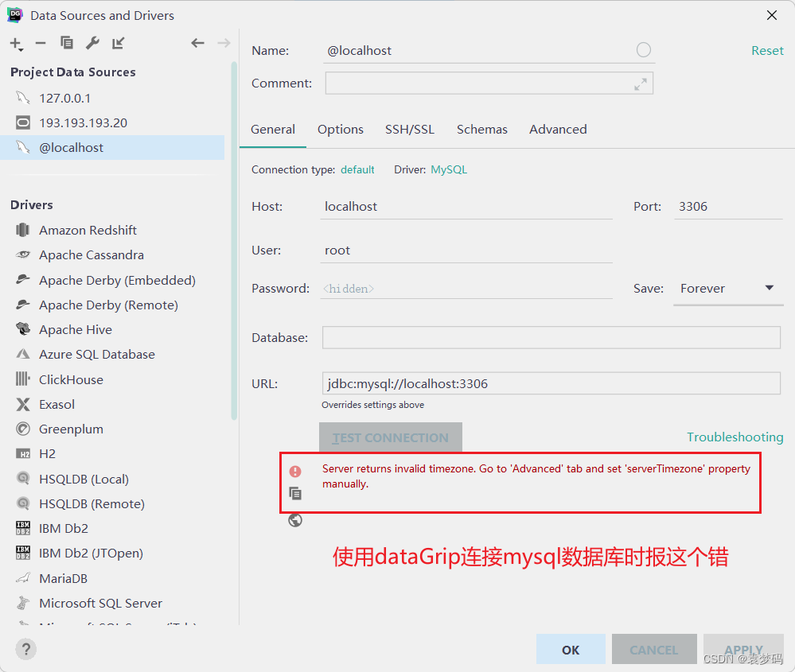This screenshot has width=795, height=672.
Task: Click the import from sources icon
Action: [119, 44]
